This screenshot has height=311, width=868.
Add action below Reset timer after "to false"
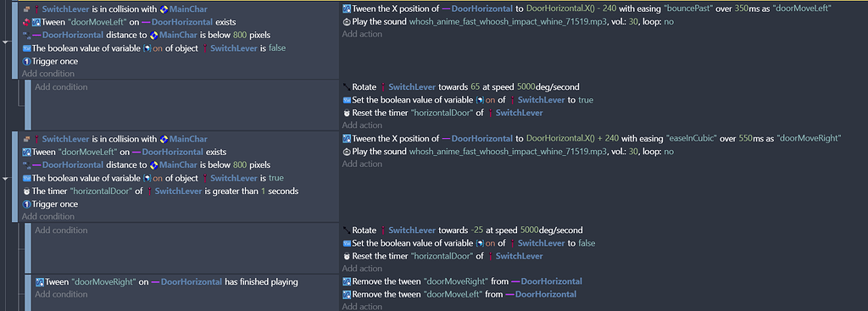point(362,269)
